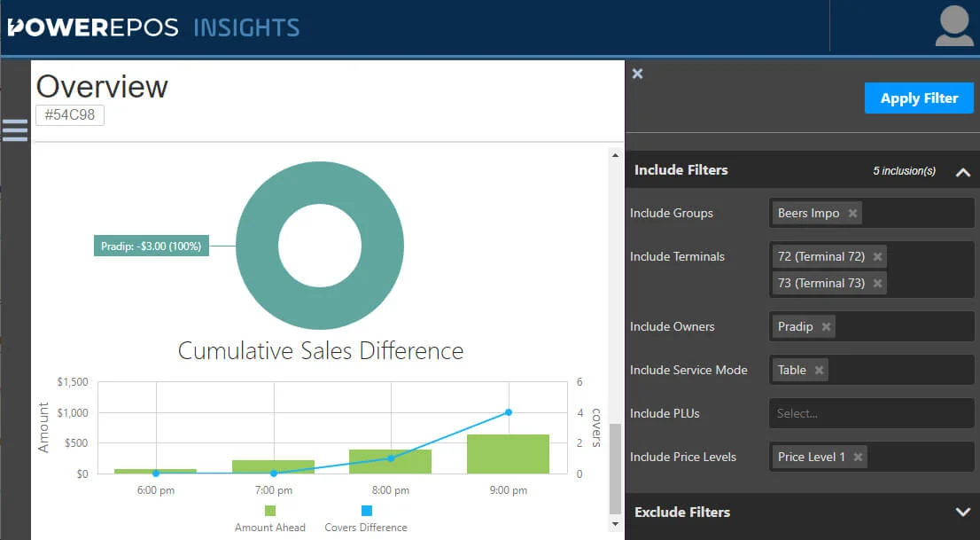Click the Beers Impo tag text
Image resolution: width=980 pixels, height=540 pixels.
point(808,214)
